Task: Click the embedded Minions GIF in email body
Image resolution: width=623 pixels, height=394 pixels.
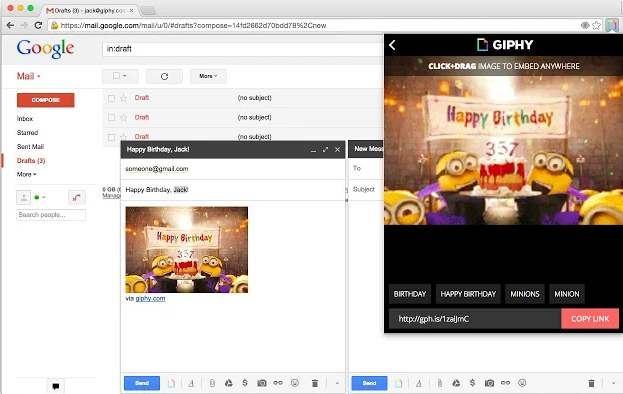Action: click(187, 250)
